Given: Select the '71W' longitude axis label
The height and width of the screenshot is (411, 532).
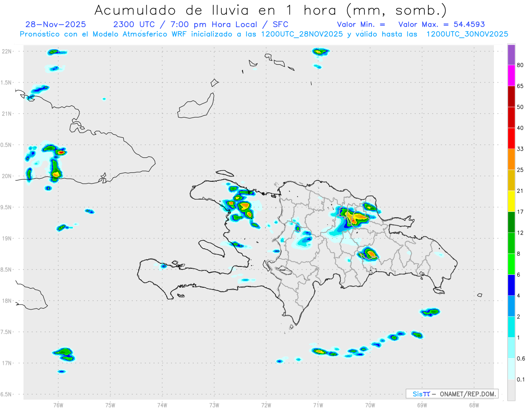Looking at the screenshot, I should [318, 405].
